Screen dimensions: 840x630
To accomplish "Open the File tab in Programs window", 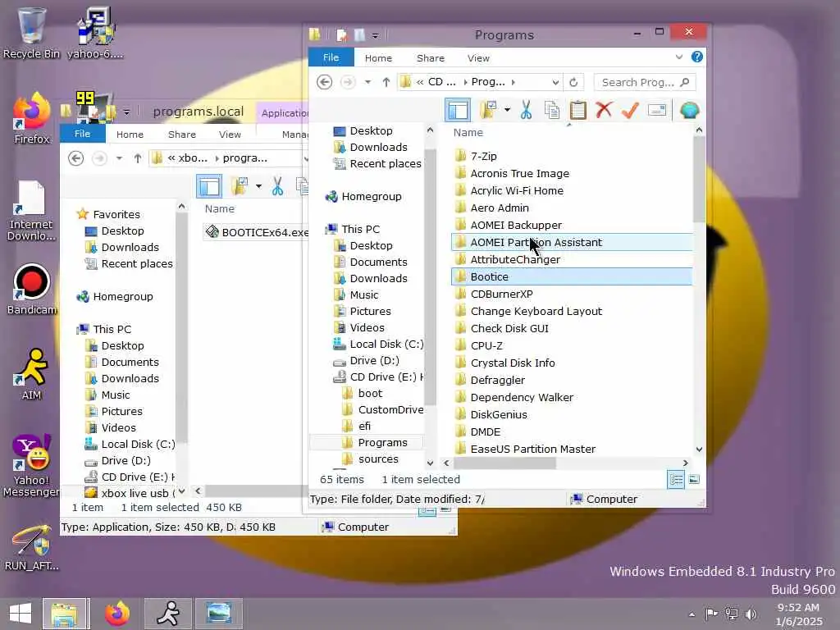I will click(x=331, y=57).
